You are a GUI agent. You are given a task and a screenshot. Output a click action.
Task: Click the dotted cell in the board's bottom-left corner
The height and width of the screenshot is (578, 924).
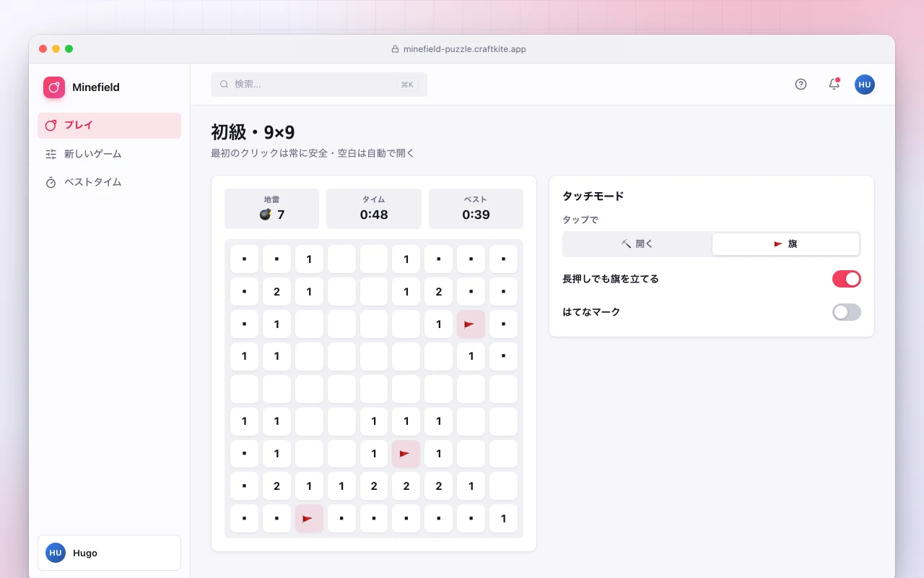245,519
